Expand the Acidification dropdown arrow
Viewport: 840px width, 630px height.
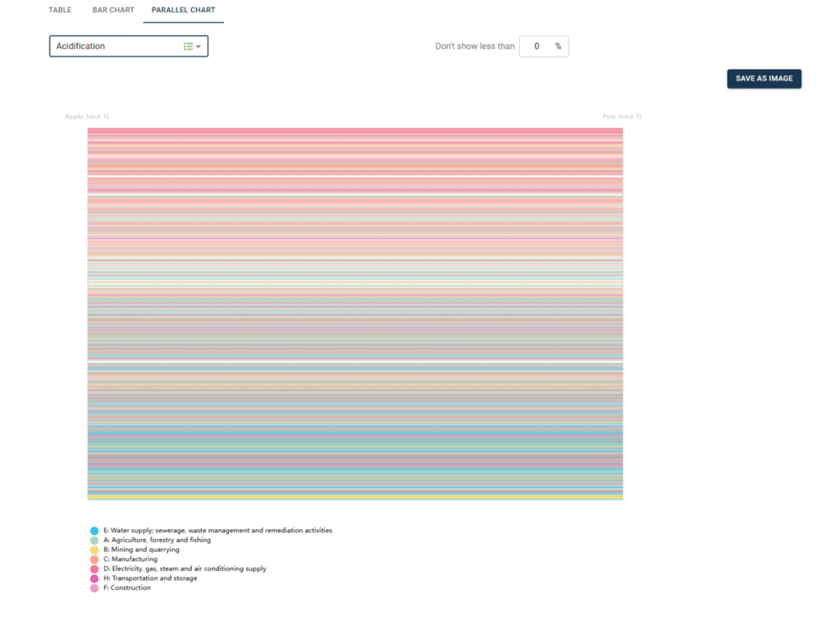click(x=199, y=47)
